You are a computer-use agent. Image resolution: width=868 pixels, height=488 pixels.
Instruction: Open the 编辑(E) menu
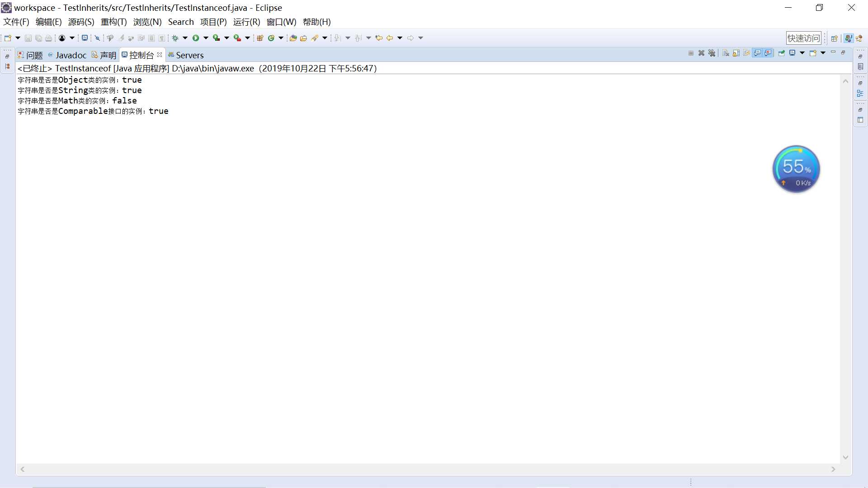coord(48,22)
